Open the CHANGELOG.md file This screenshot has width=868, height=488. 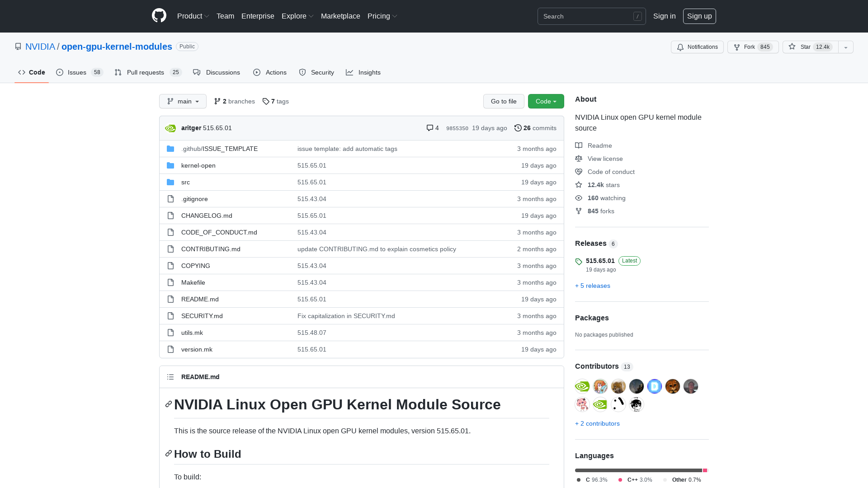click(x=207, y=216)
